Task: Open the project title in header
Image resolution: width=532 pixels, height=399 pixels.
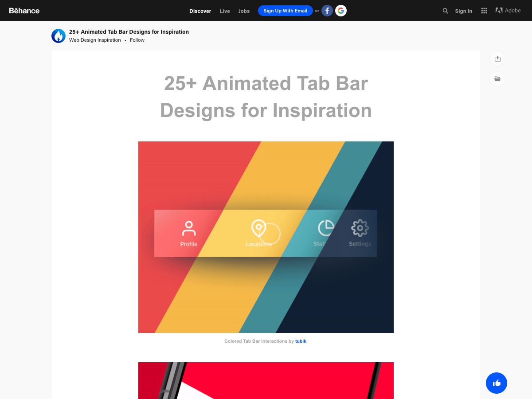Action: pos(129,32)
